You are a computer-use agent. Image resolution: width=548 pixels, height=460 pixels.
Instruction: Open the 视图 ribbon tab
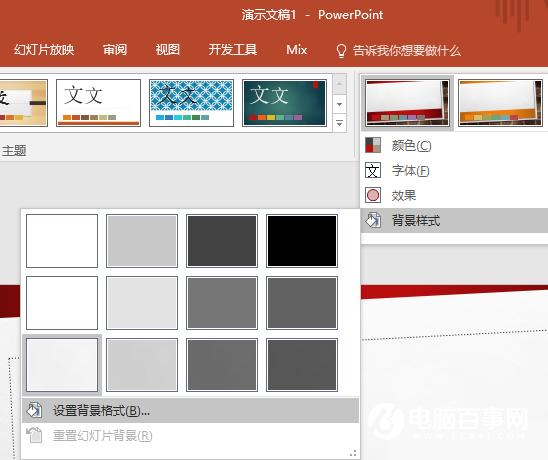click(168, 50)
